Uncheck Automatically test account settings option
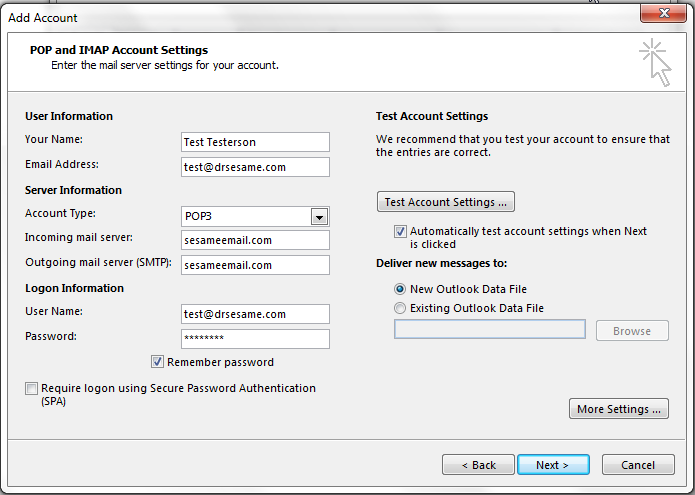The width and height of the screenshot is (695, 495). [401, 231]
